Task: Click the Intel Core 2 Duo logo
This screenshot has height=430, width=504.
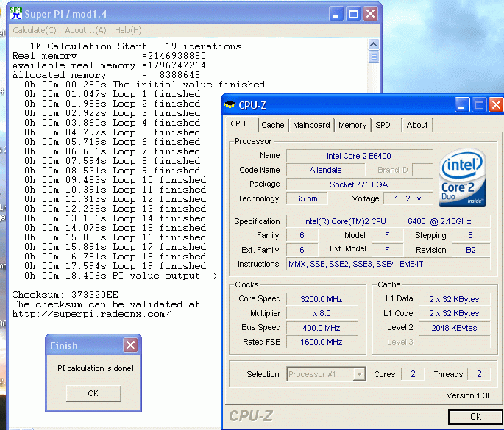Action: click(x=462, y=177)
